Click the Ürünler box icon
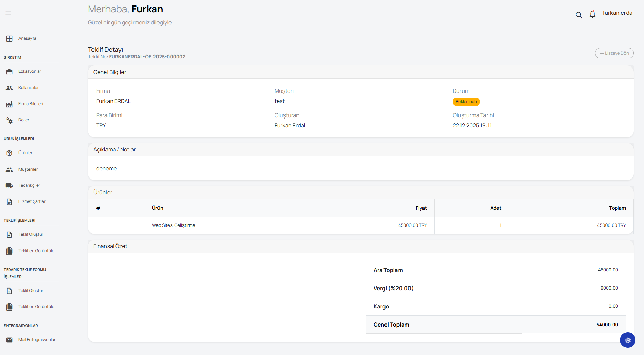This screenshot has width=644, height=355. (9, 153)
